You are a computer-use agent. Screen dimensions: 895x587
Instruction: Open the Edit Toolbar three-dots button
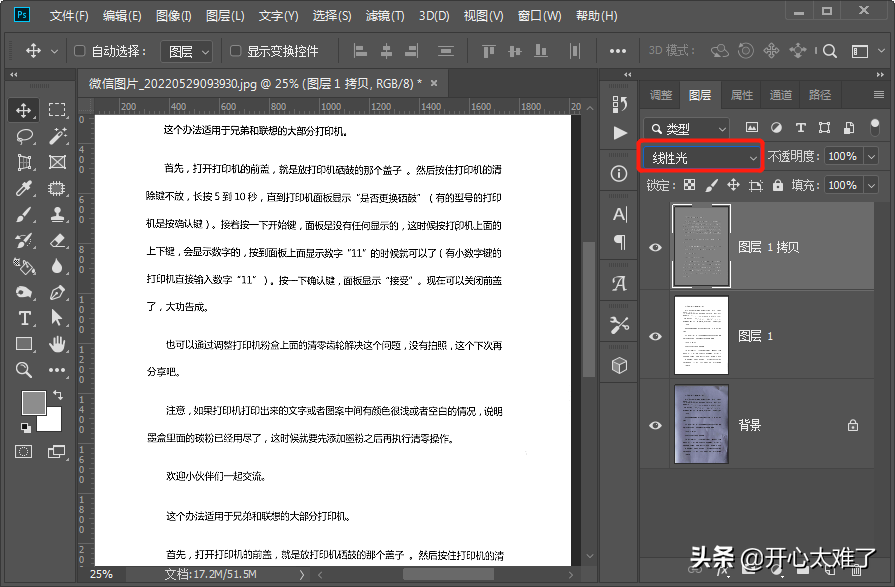(x=57, y=370)
